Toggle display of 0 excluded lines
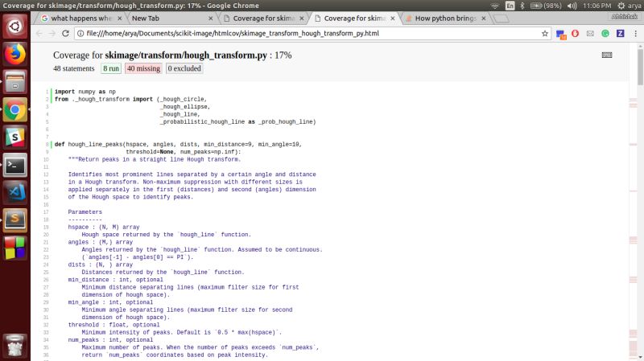Screen dimensions: 644x361 [184, 68]
